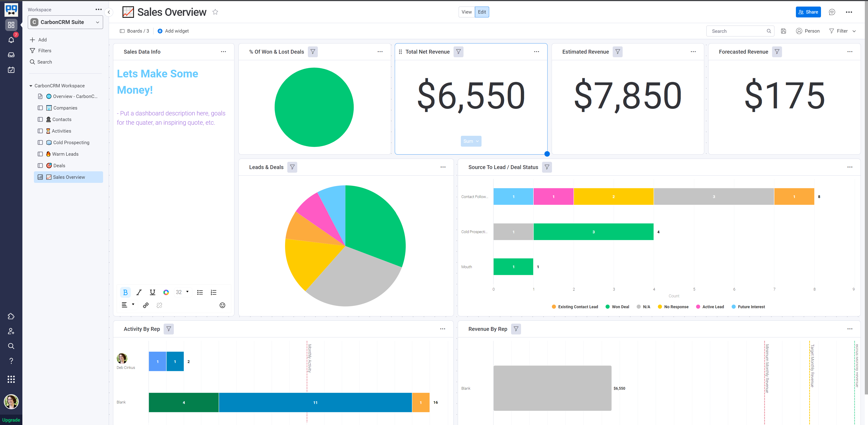Click the save view icon
The width and height of the screenshot is (868, 425).
pos(783,31)
